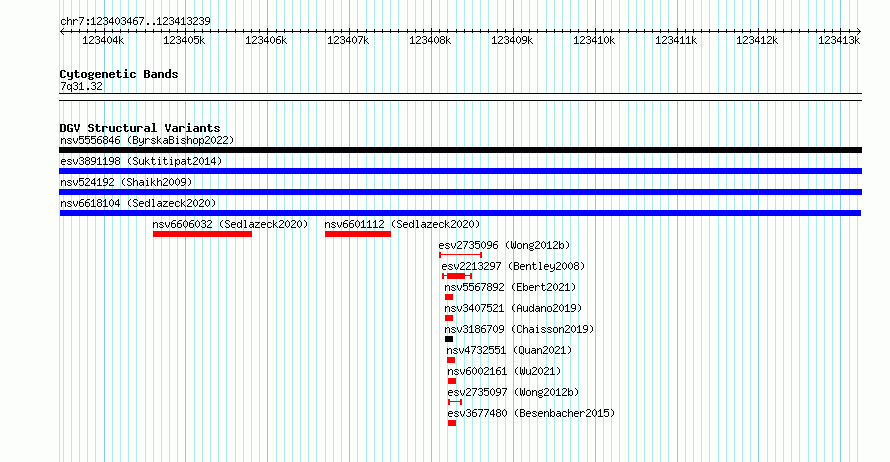The height and width of the screenshot is (462, 890).
Task: Open nsv4732551 (Quan2021) label
Action: pyautogui.click(x=509, y=350)
